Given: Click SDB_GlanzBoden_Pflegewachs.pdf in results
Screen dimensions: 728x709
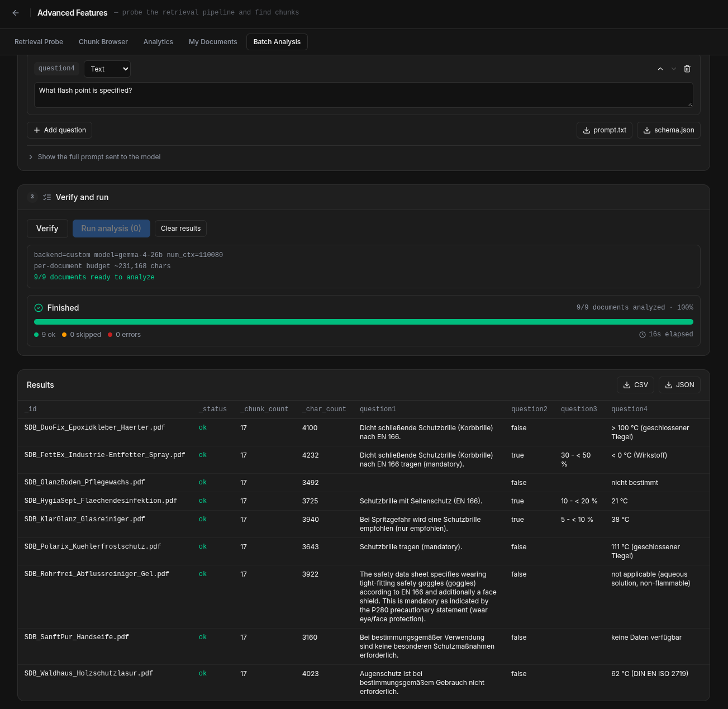Looking at the screenshot, I should coord(85,483).
